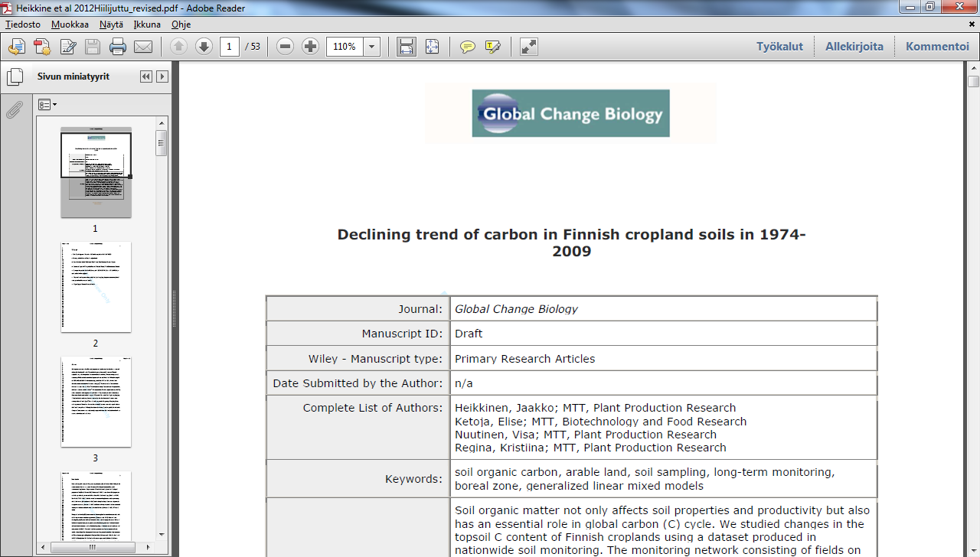
Task: Click the document scroll up arrow
Action: point(973,67)
